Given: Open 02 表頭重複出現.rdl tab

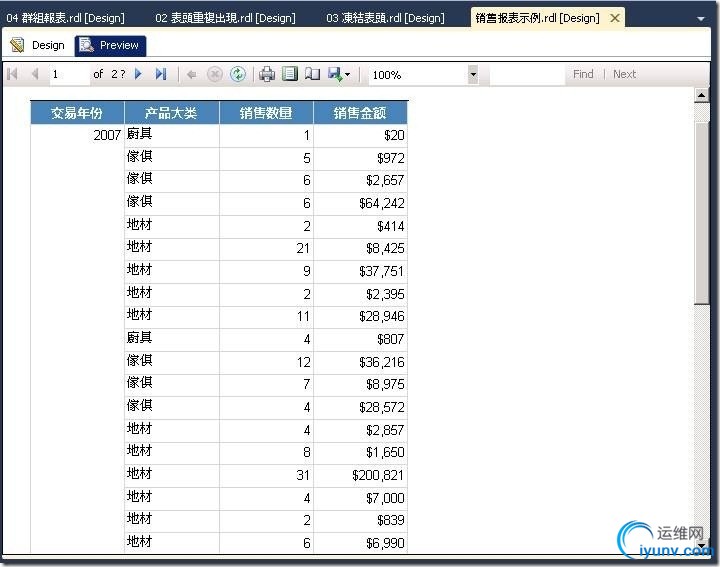Looking at the screenshot, I should tap(225, 18).
